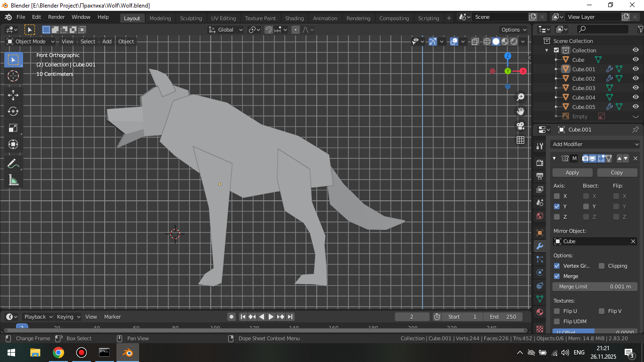
Task: Adjust the Merge Limit slider field
Action: coord(594,287)
